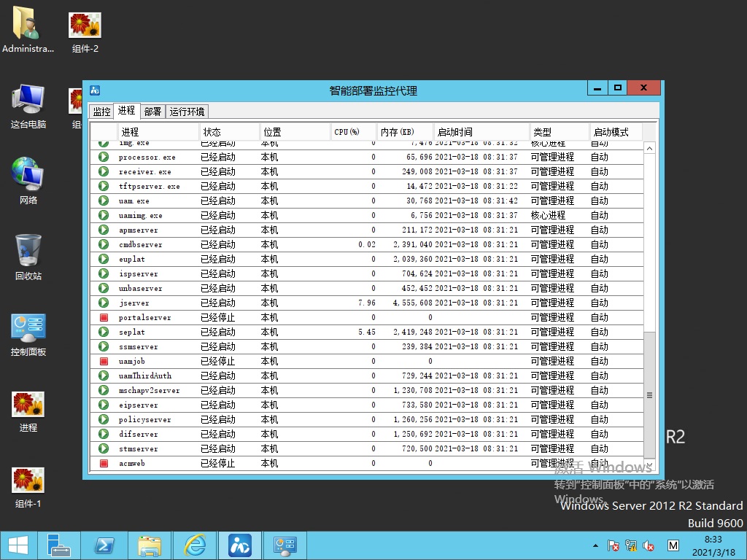Click the green status icon for uamimg.exe
The height and width of the screenshot is (560, 747).
pyautogui.click(x=104, y=215)
